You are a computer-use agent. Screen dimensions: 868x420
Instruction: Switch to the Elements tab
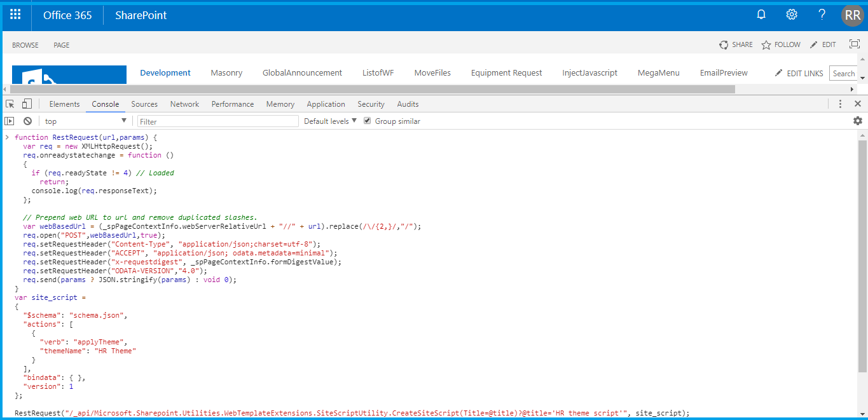(64, 104)
